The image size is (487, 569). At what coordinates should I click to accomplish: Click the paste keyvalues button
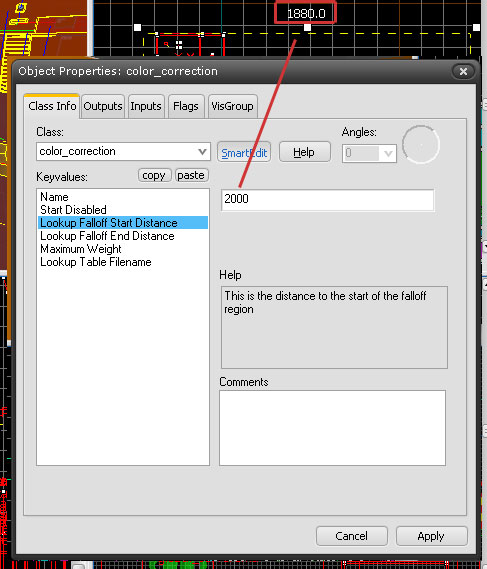[191, 176]
